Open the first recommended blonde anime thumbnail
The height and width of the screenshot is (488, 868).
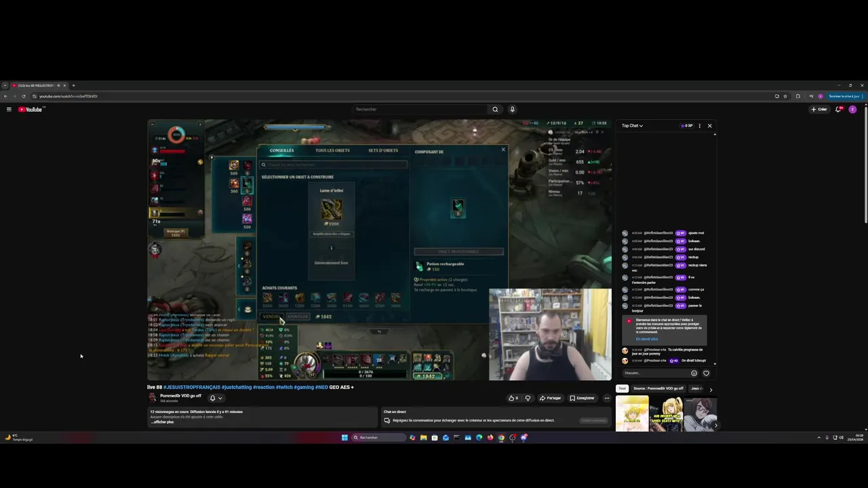coord(632,413)
